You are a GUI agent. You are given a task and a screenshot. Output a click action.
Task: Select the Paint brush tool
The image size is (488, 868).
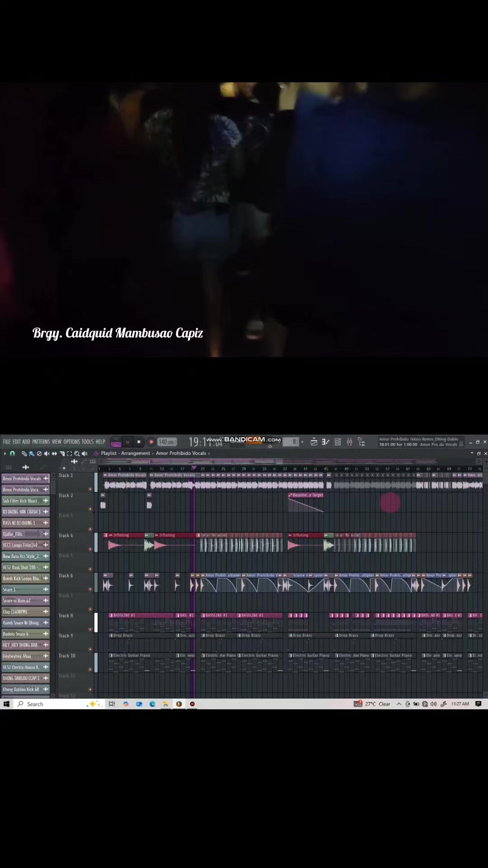pyautogui.click(x=32, y=453)
